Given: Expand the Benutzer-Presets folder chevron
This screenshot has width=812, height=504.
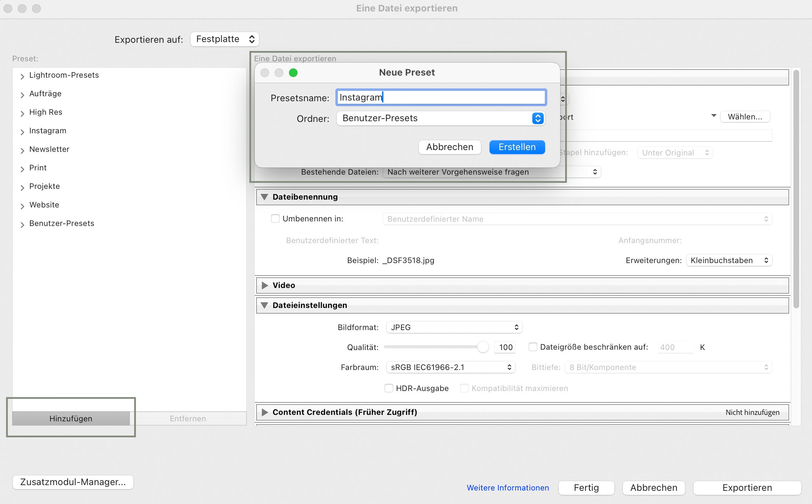Looking at the screenshot, I should click(x=22, y=225).
